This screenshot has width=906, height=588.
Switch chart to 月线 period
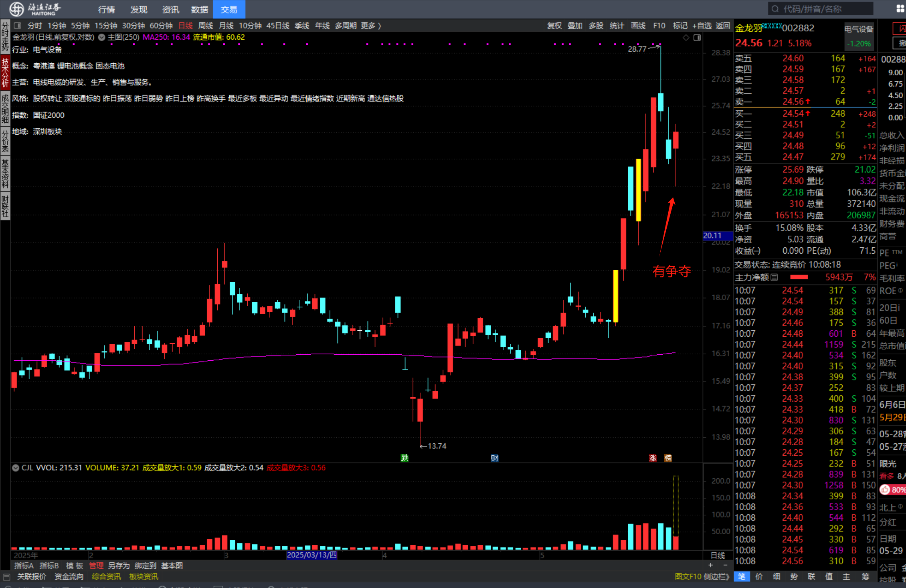226,26
